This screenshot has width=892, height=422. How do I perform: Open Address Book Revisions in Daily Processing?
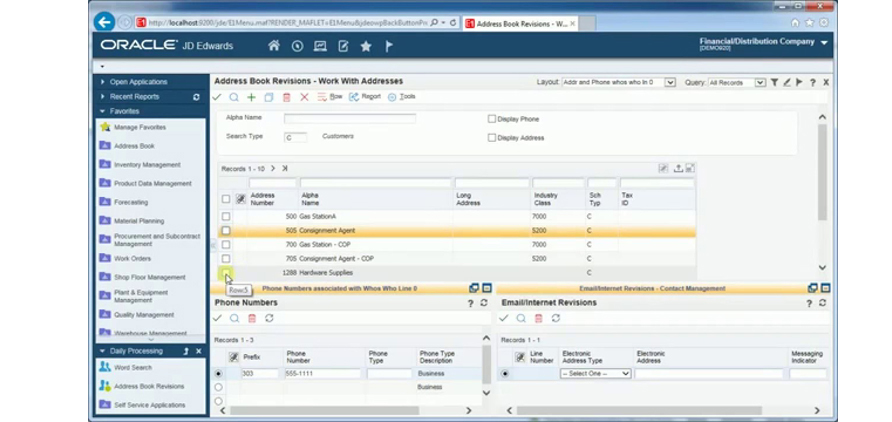(149, 387)
